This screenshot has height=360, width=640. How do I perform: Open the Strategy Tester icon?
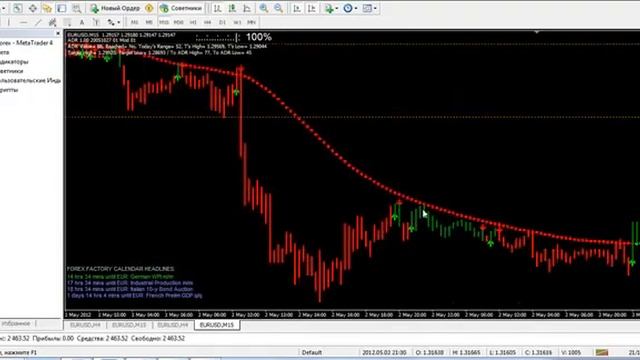click(x=76, y=8)
